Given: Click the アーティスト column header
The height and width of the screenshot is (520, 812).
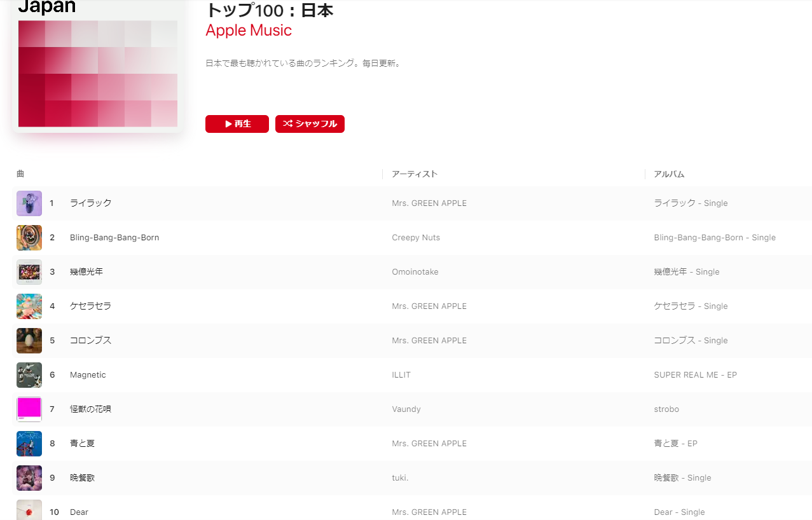Looking at the screenshot, I should pos(415,174).
